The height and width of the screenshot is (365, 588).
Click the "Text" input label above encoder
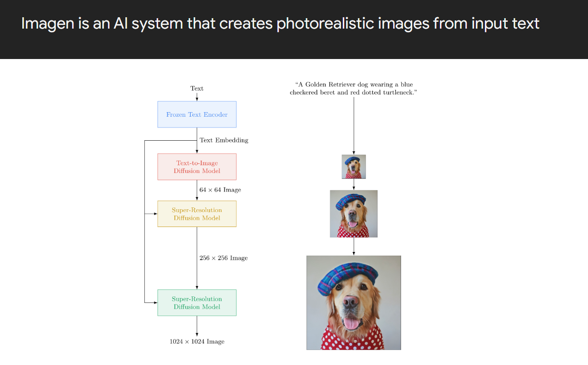click(x=197, y=88)
